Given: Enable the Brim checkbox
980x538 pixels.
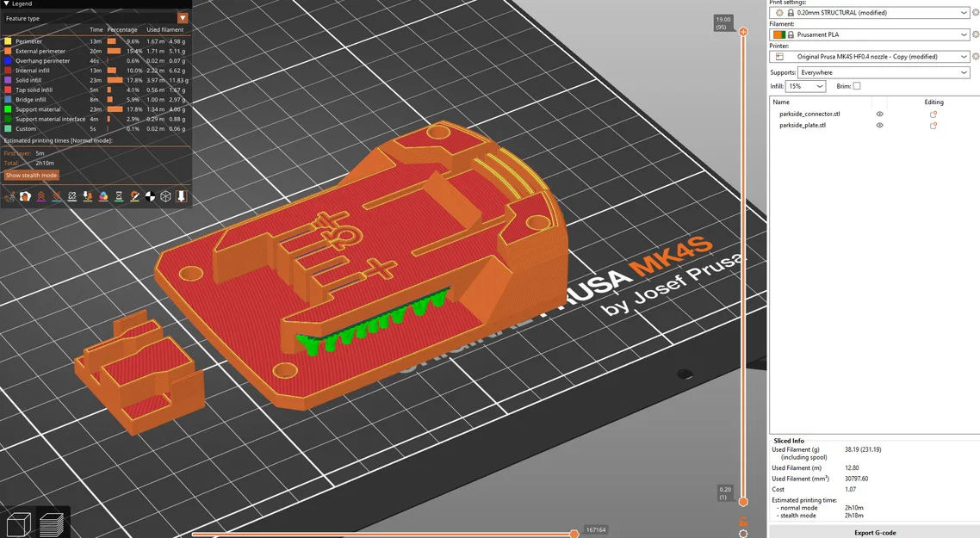Looking at the screenshot, I should click(x=857, y=86).
